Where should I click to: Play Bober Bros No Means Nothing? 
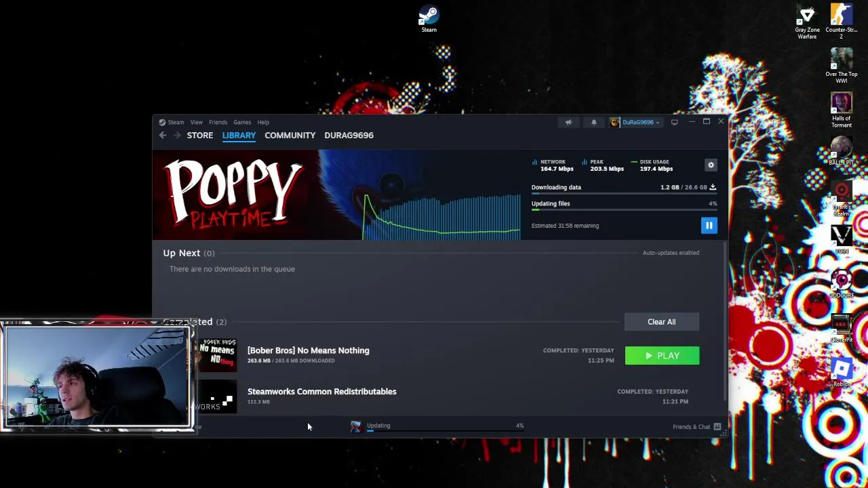(662, 356)
